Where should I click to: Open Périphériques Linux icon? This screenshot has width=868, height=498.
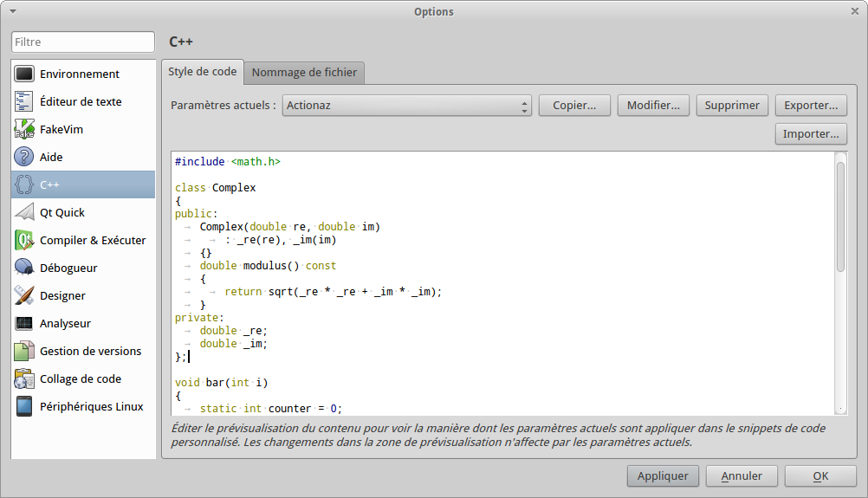pos(24,407)
